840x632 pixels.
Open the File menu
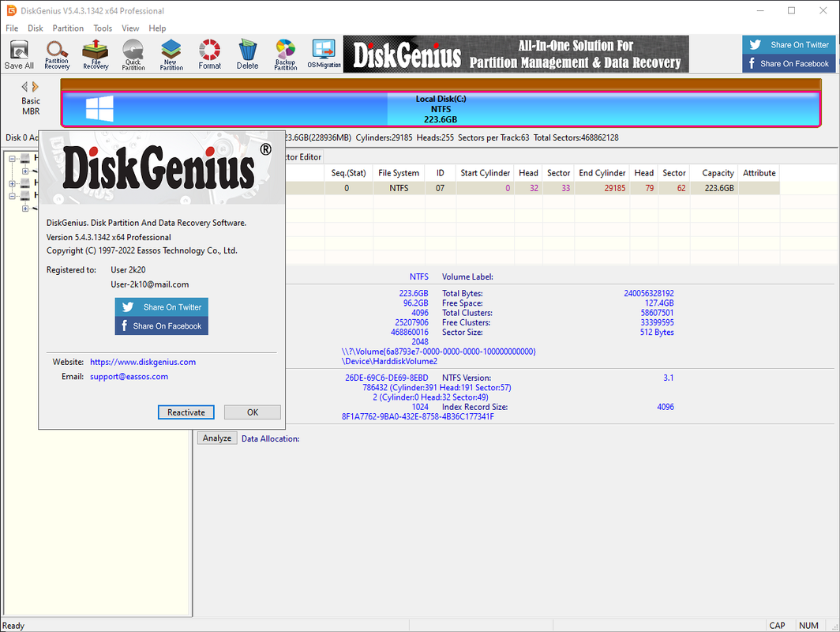pyautogui.click(x=12, y=28)
